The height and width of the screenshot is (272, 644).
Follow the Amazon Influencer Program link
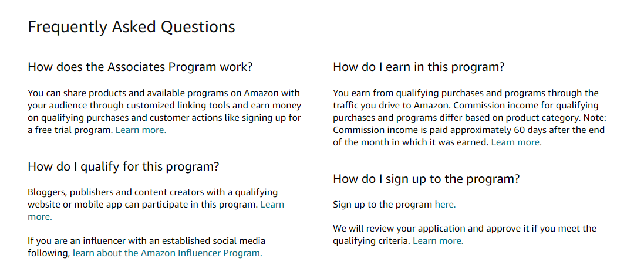pos(167,253)
